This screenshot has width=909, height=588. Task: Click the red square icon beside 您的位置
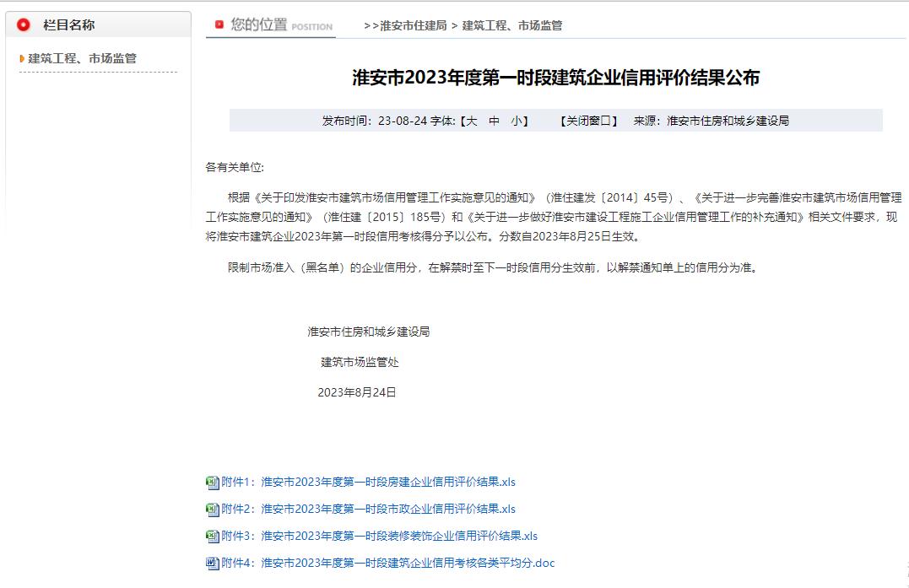219,25
